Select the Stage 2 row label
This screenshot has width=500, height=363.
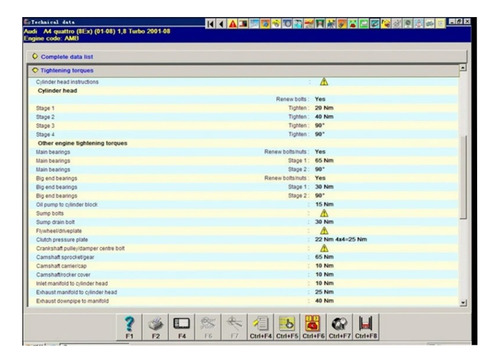tap(45, 117)
